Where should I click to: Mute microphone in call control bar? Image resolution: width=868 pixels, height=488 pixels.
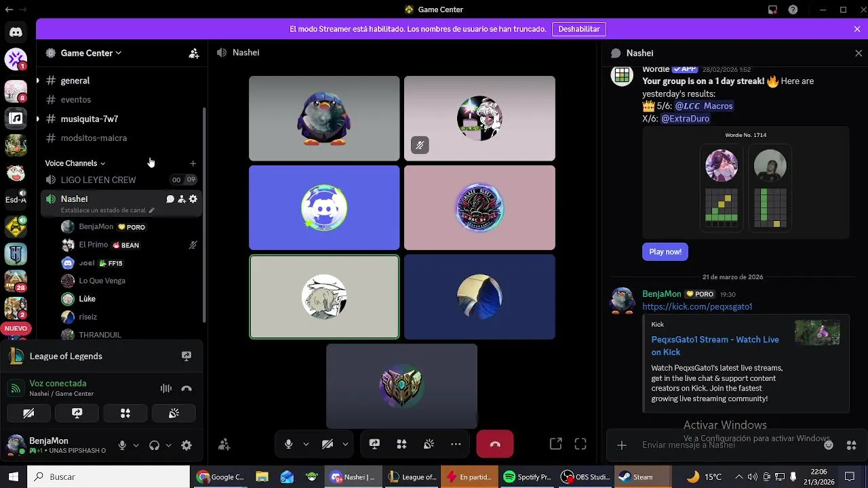click(289, 445)
